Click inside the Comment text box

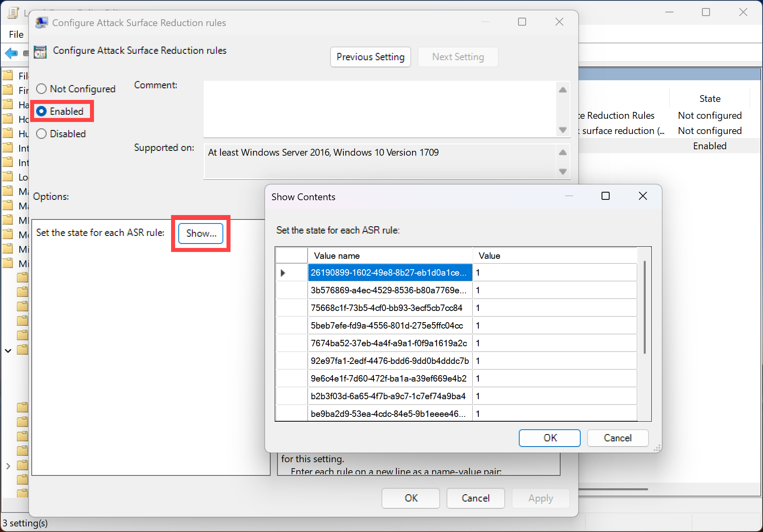(379, 109)
